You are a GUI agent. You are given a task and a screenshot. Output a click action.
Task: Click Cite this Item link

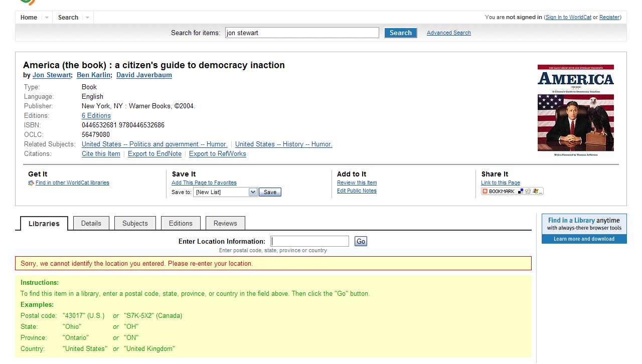[x=101, y=154]
